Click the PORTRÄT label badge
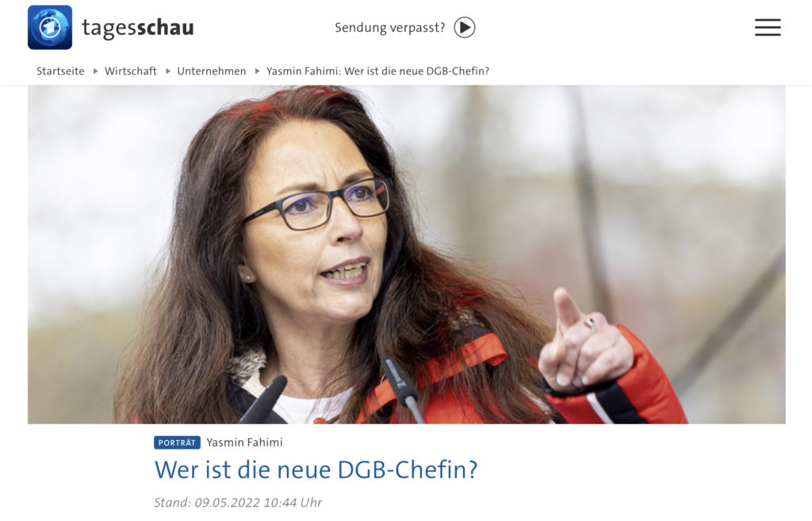 coord(177,442)
